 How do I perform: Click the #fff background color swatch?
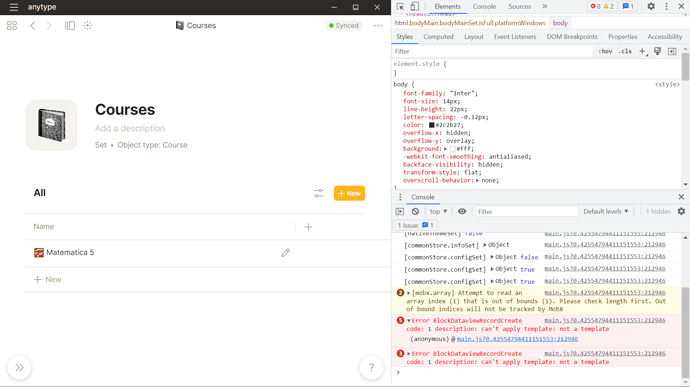tap(452, 149)
